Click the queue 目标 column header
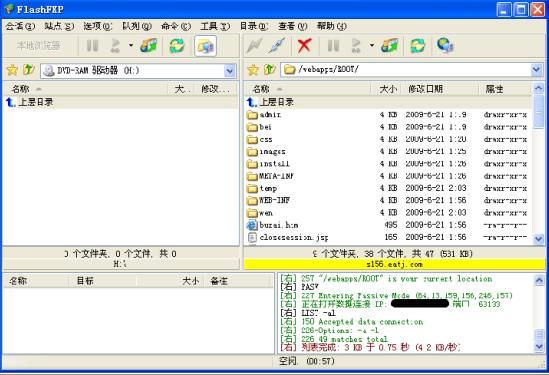 point(102,280)
